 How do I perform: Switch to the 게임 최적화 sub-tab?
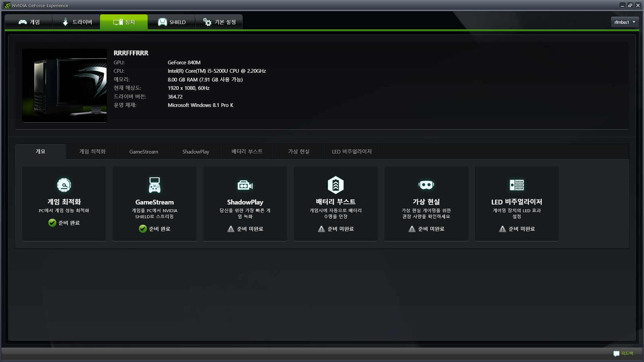point(92,152)
